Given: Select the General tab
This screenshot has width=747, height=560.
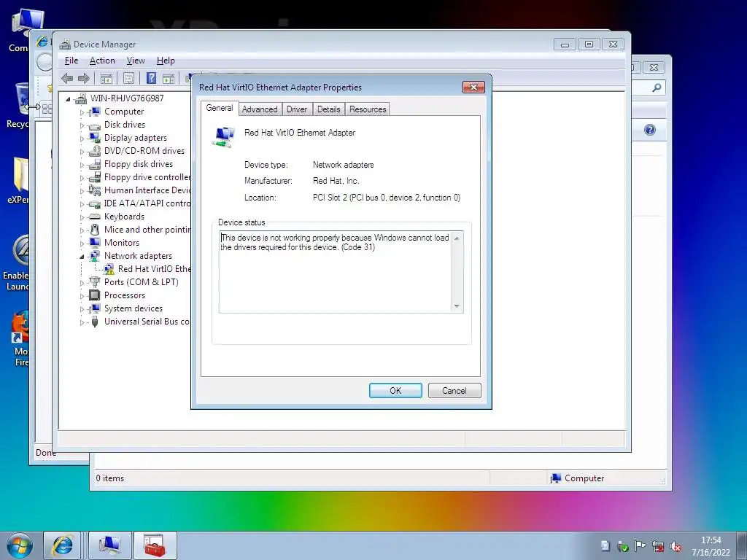Looking at the screenshot, I should click(220, 108).
